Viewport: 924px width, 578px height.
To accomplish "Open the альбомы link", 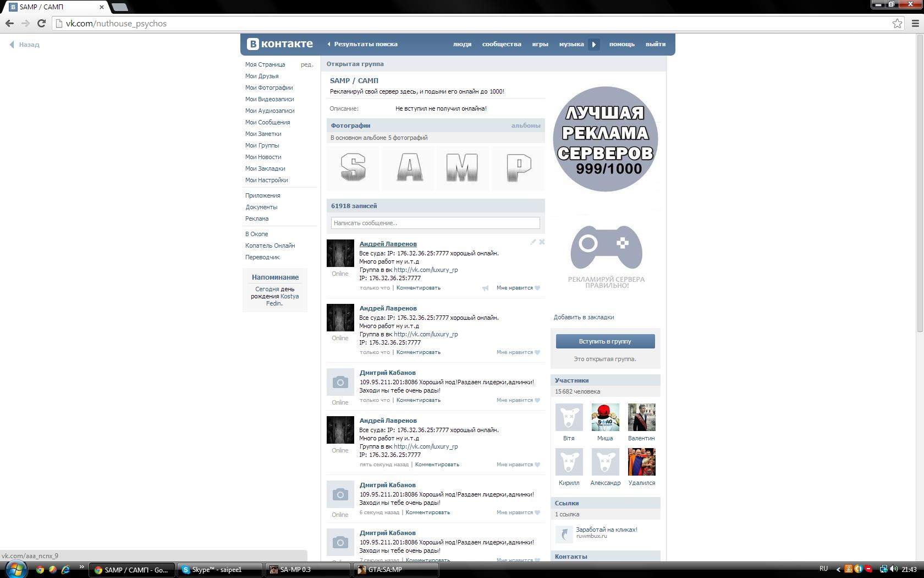I will (x=526, y=126).
